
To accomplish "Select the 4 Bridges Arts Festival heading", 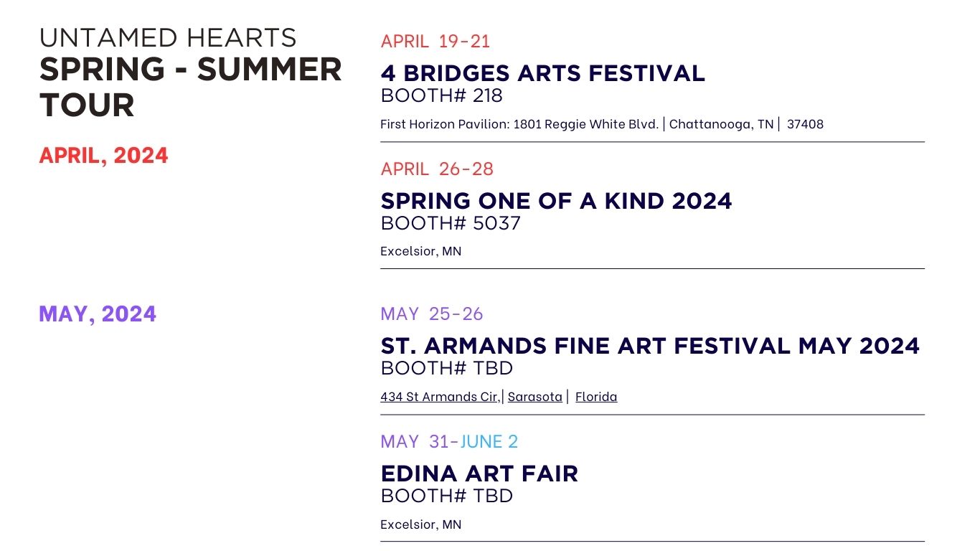I will (543, 72).
